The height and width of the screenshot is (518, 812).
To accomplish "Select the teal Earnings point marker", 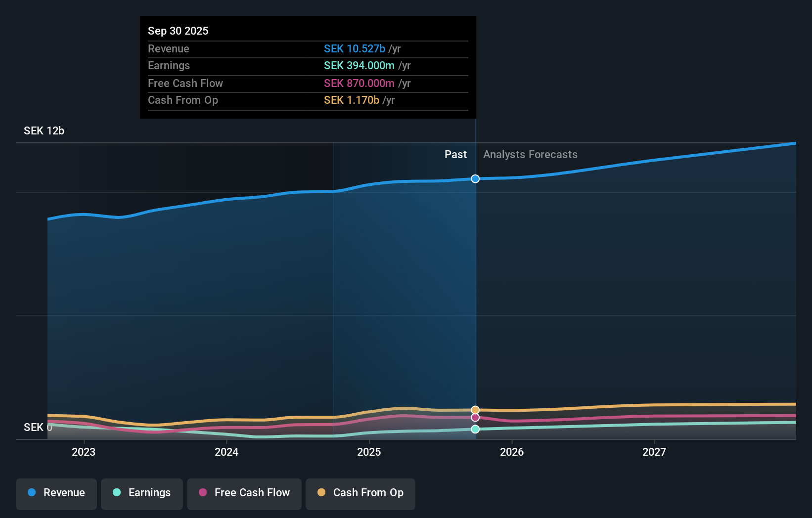I will tap(475, 430).
